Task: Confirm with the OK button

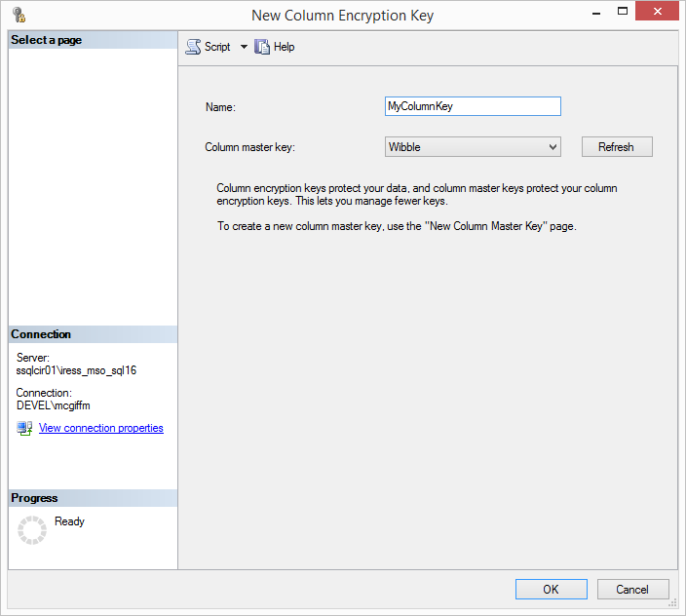Action: [551, 589]
